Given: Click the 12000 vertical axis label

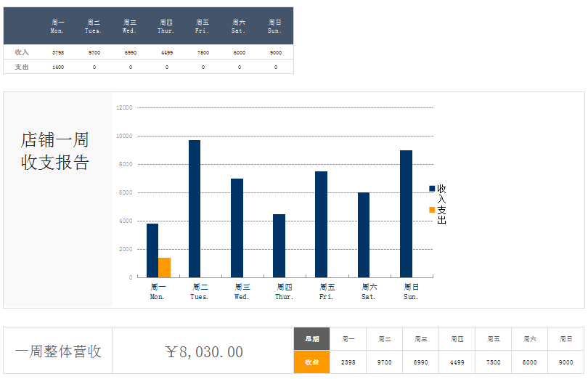Looking at the screenshot, I should pos(124,107).
